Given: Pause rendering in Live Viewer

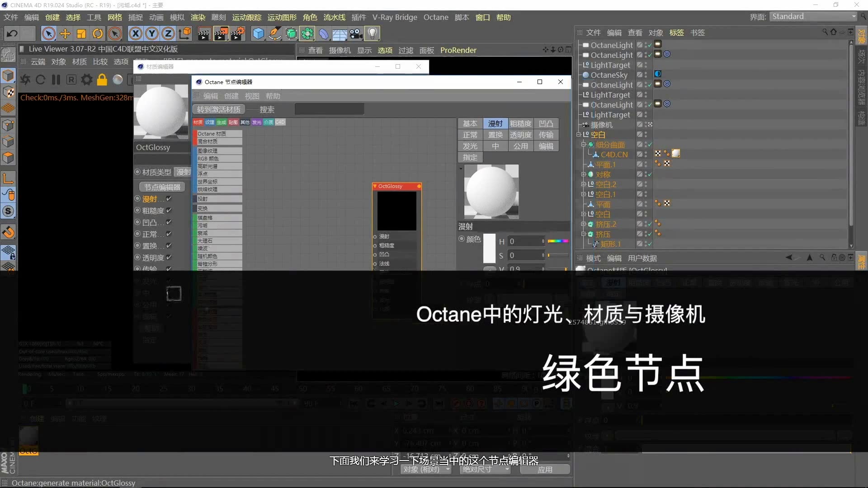Looking at the screenshot, I should pyautogui.click(x=56, y=80).
